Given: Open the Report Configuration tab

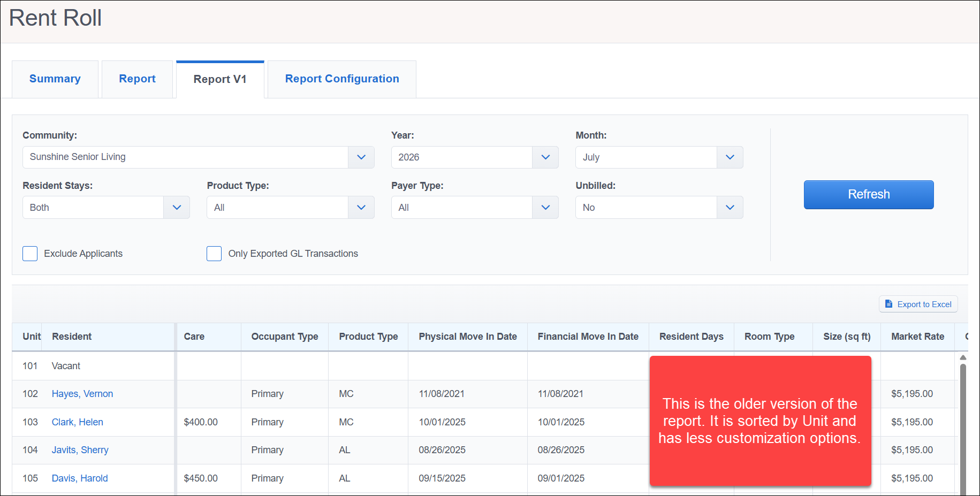Looking at the screenshot, I should click(x=342, y=79).
